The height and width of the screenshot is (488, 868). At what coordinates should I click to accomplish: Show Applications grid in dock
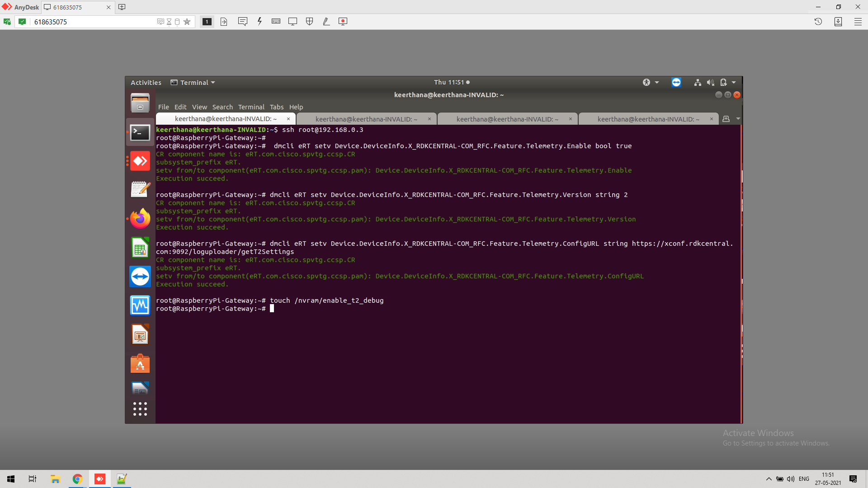[140, 409]
